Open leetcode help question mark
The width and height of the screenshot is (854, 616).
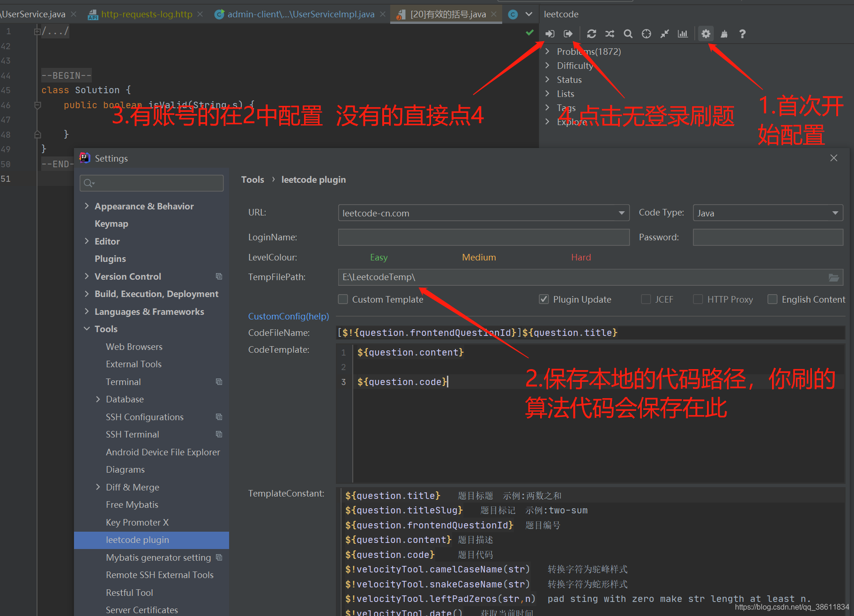(x=743, y=34)
